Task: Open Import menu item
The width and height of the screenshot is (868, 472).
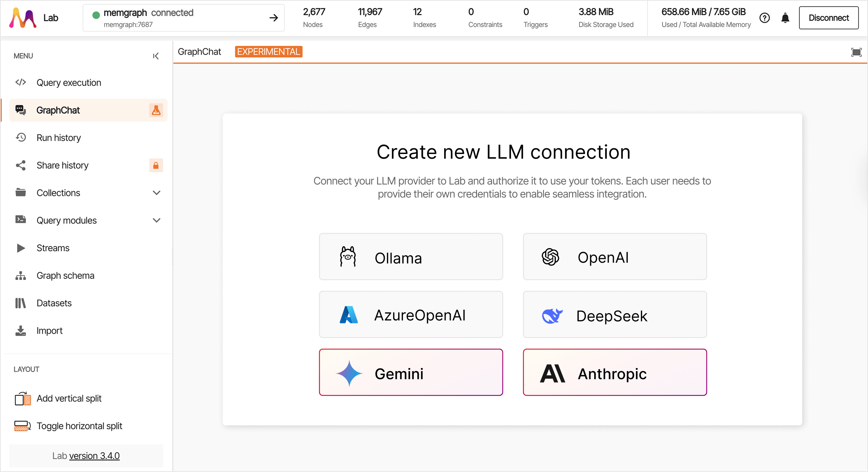Action: pos(88,331)
